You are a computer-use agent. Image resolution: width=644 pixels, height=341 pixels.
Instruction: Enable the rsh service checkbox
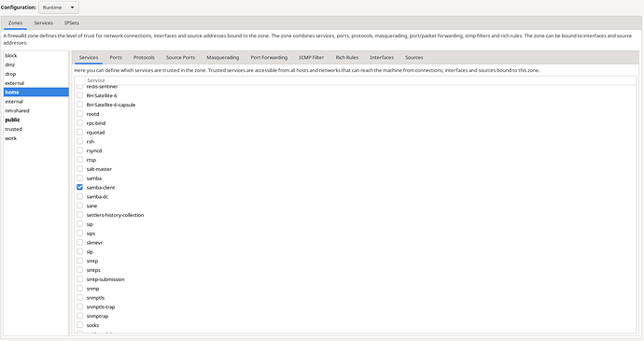(x=79, y=141)
